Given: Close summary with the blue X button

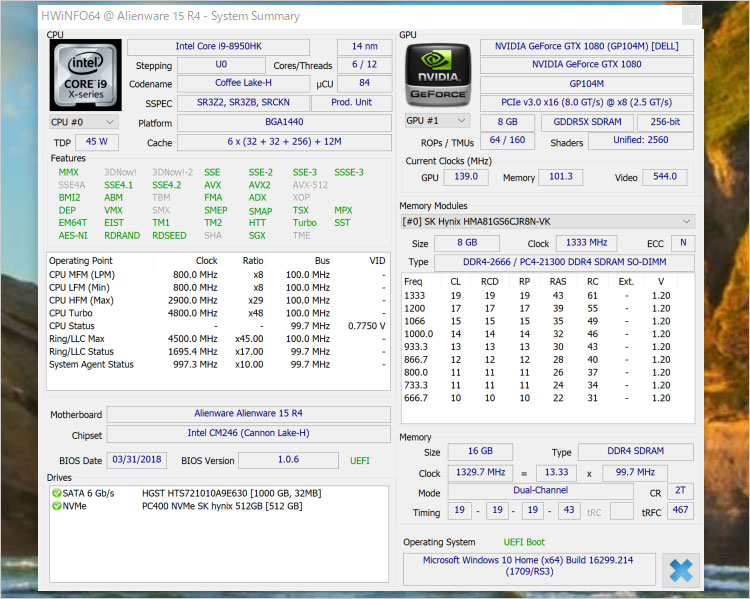Looking at the screenshot, I should [681, 570].
